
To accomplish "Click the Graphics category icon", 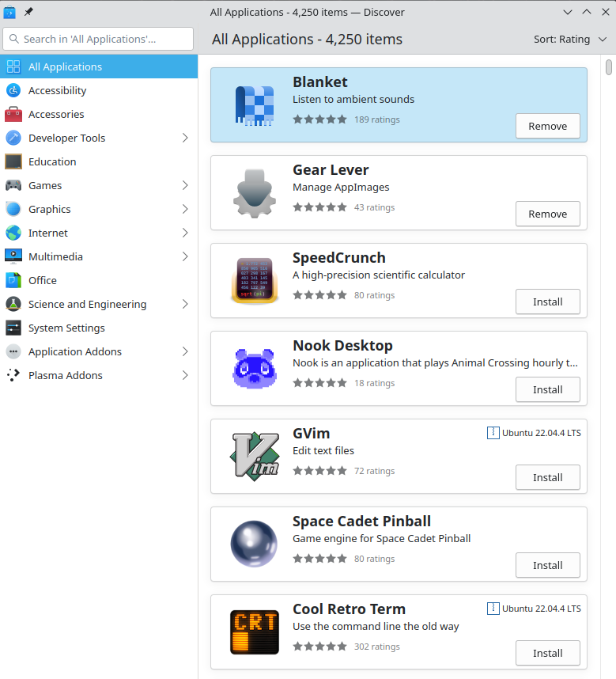I will (x=13, y=209).
